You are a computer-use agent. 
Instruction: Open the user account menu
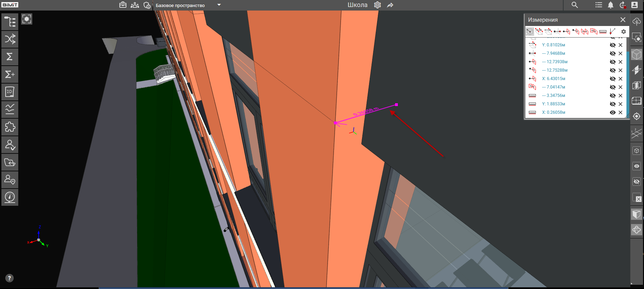coord(635,5)
